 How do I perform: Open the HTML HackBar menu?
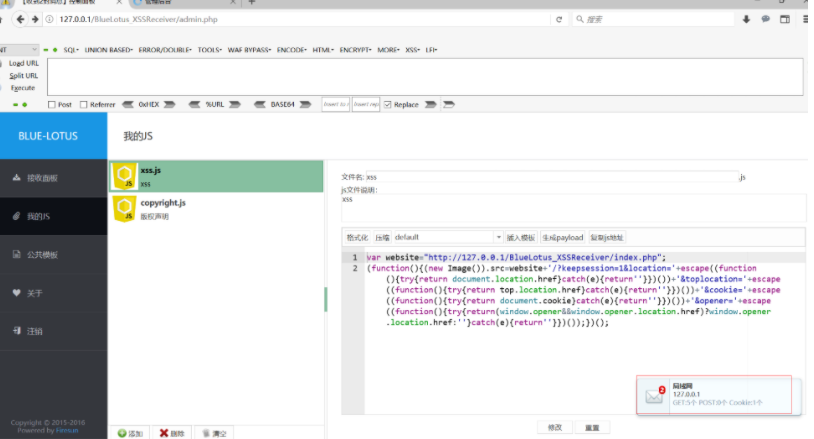323,50
